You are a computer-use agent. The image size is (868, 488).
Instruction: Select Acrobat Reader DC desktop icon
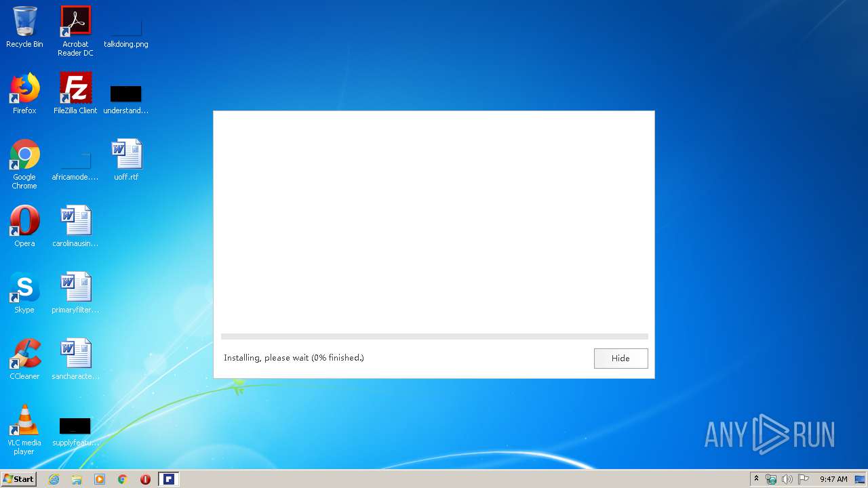(x=75, y=31)
